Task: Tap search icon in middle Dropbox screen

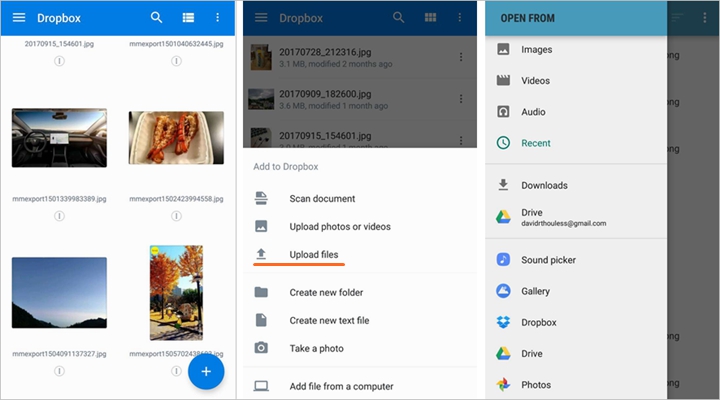Action: 399,17
